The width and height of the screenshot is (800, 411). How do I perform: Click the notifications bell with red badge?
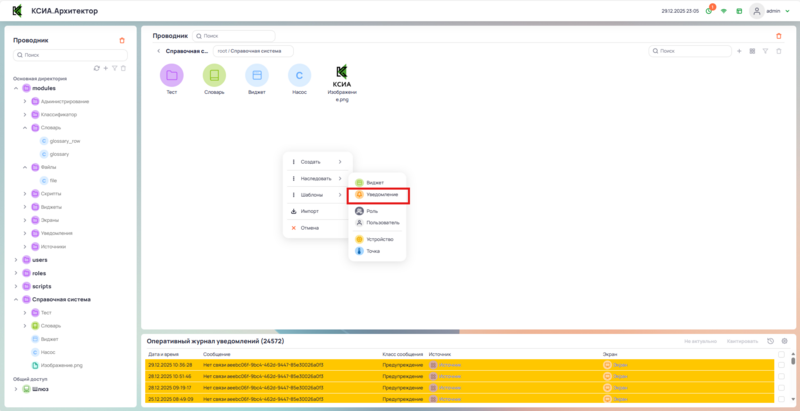click(x=709, y=10)
